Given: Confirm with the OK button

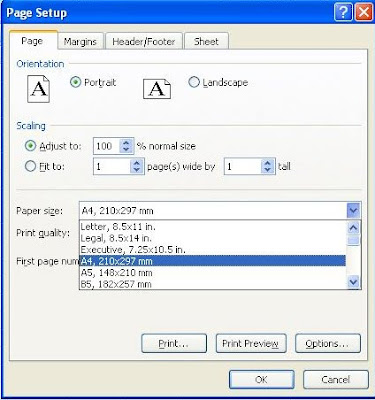Looking at the screenshot, I should point(261,379).
